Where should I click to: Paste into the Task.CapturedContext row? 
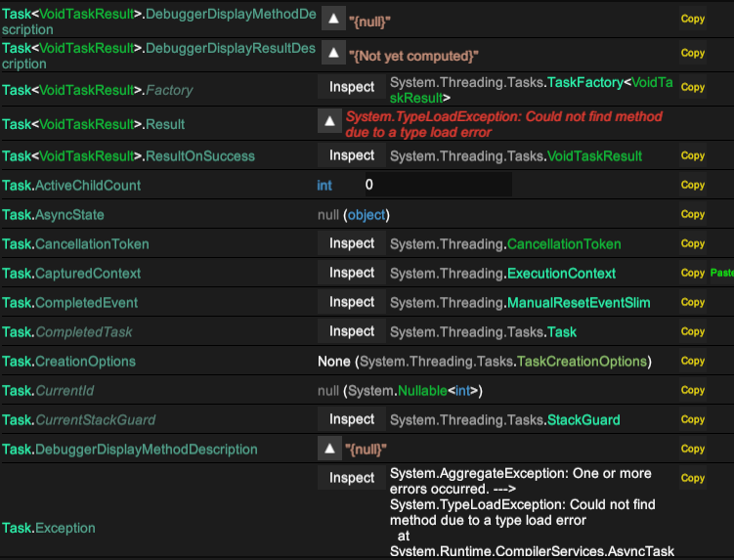click(722, 273)
